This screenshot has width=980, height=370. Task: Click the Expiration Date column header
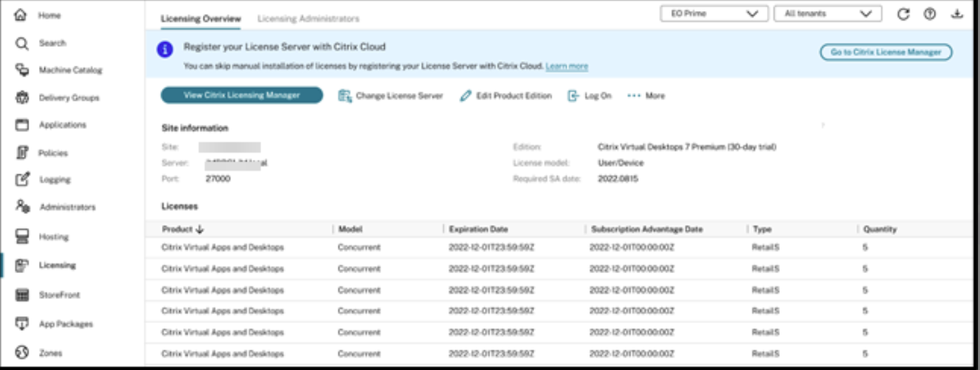478,230
